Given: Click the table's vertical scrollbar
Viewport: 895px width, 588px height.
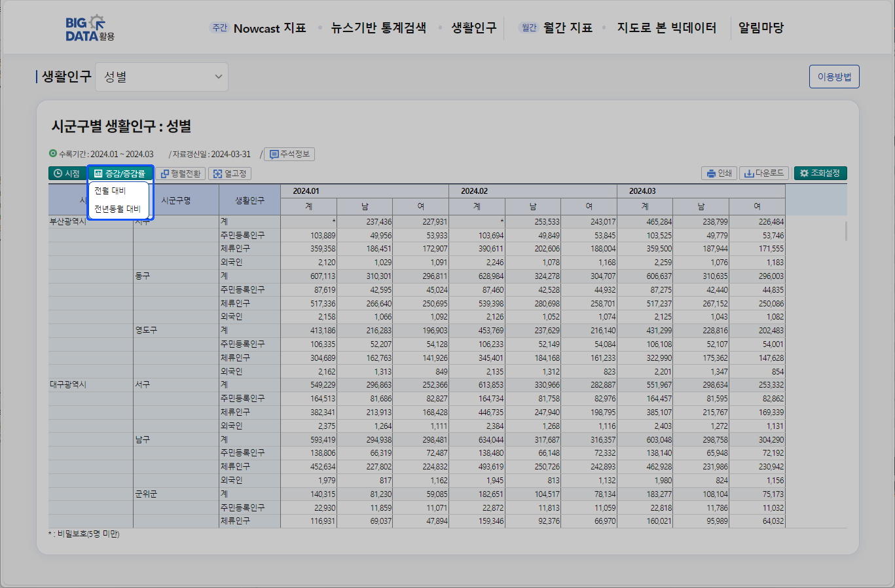Looking at the screenshot, I should (846, 231).
